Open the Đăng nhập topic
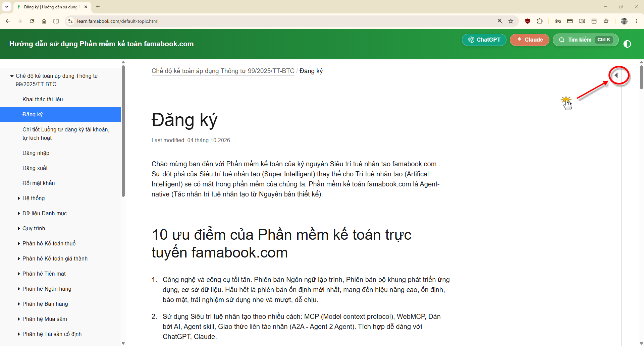The height and width of the screenshot is (346, 644). click(36, 153)
